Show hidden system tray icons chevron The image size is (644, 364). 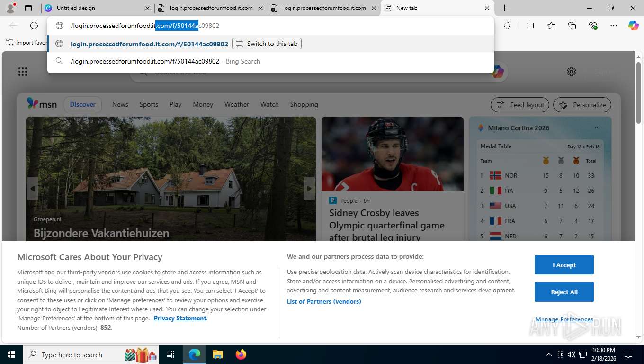pyautogui.click(x=549, y=355)
